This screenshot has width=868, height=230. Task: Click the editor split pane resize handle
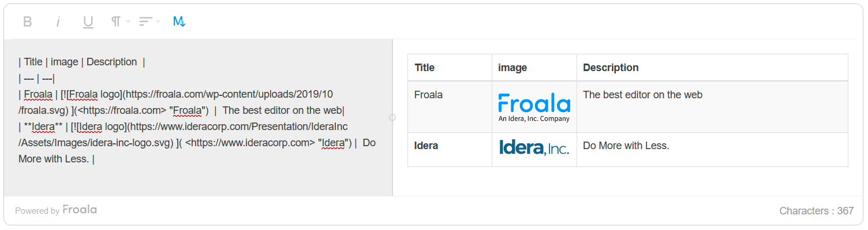392,117
